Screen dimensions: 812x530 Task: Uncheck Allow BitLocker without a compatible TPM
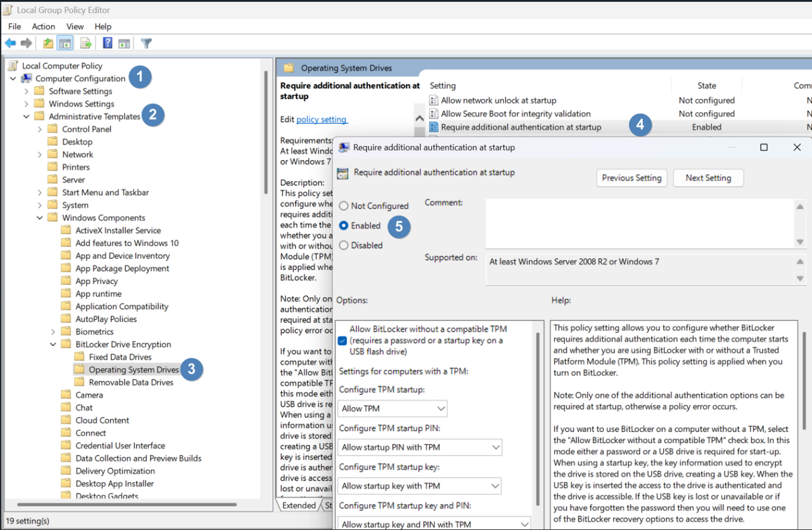pyautogui.click(x=343, y=340)
